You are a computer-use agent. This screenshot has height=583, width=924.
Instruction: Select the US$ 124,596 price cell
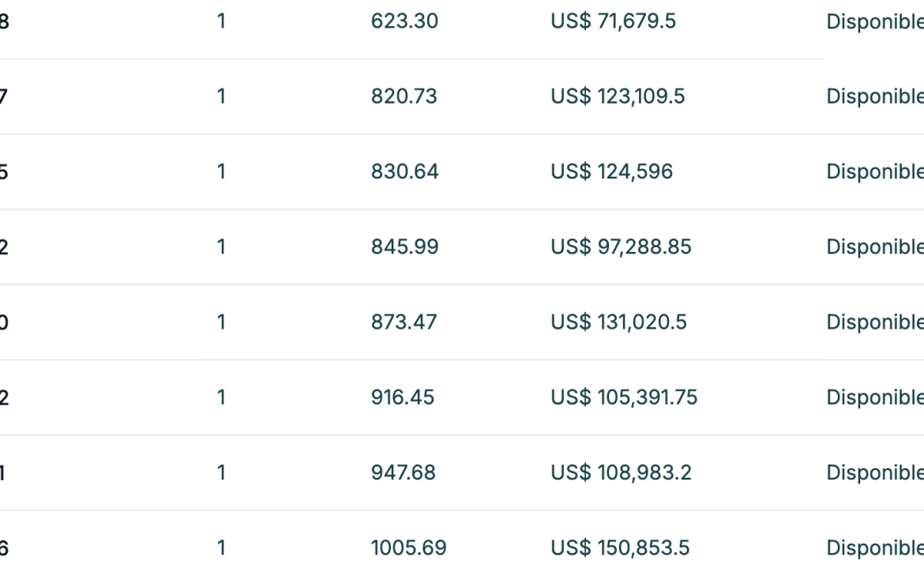[x=611, y=171]
